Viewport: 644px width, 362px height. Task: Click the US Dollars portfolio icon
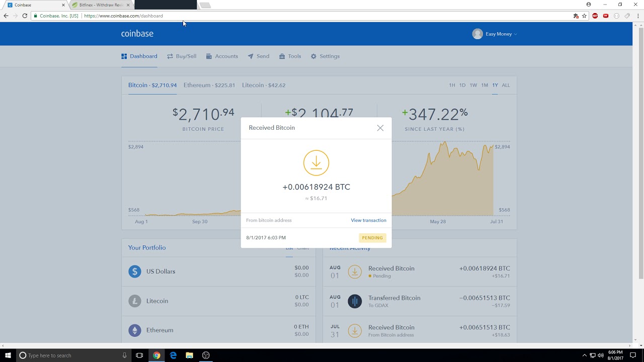pyautogui.click(x=135, y=271)
